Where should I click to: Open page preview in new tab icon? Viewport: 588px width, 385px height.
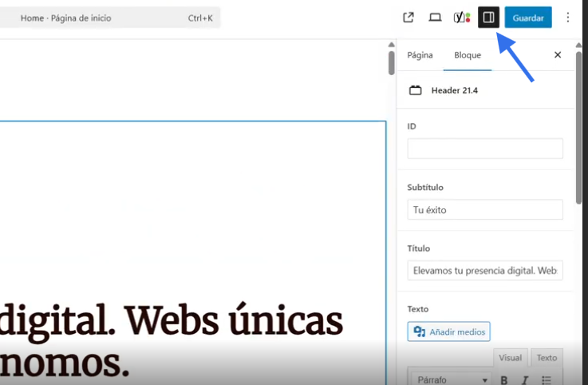coord(408,18)
